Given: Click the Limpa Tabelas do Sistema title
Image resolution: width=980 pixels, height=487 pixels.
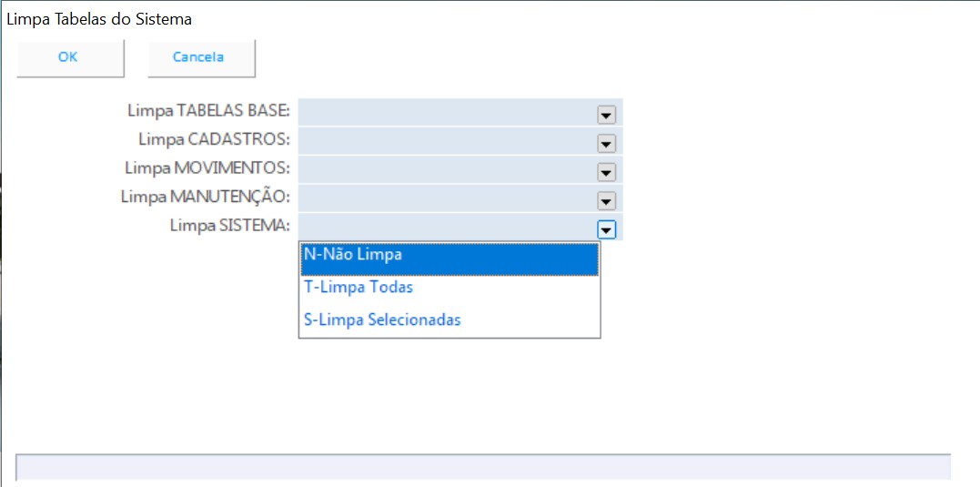Looking at the screenshot, I should pyautogui.click(x=99, y=18).
